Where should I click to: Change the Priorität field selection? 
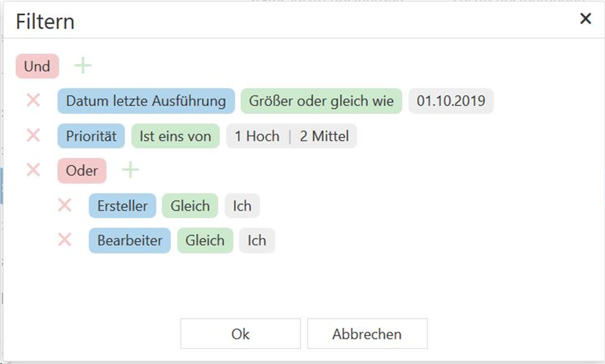tap(91, 137)
